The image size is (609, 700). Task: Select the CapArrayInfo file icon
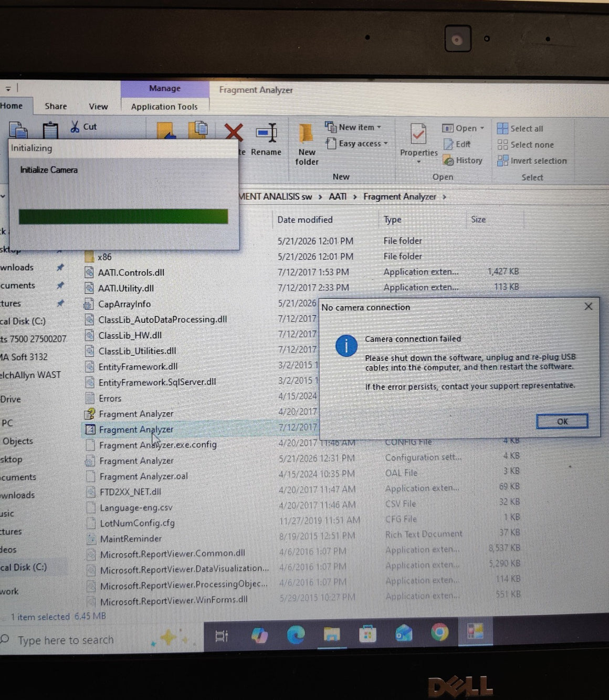(89, 304)
